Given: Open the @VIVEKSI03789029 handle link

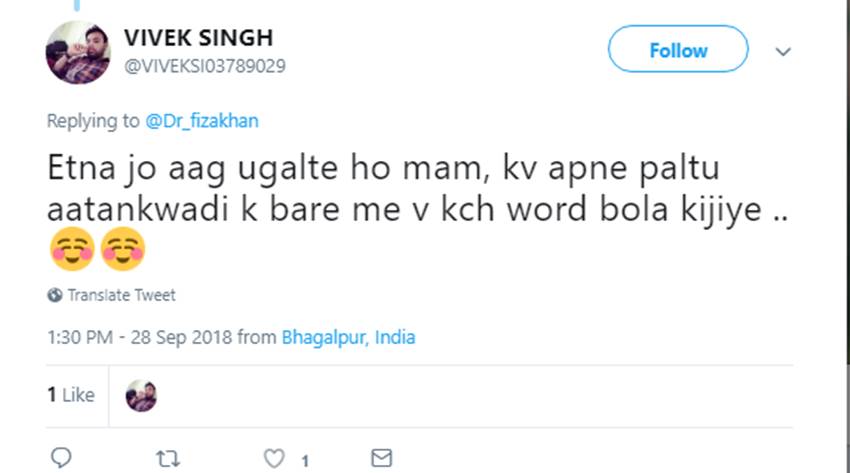Looking at the screenshot, I should 204,66.
